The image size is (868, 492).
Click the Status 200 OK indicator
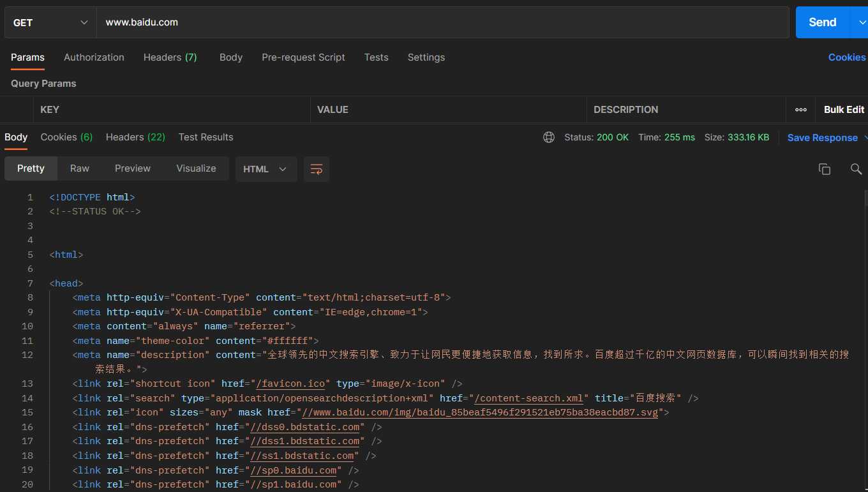click(596, 137)
